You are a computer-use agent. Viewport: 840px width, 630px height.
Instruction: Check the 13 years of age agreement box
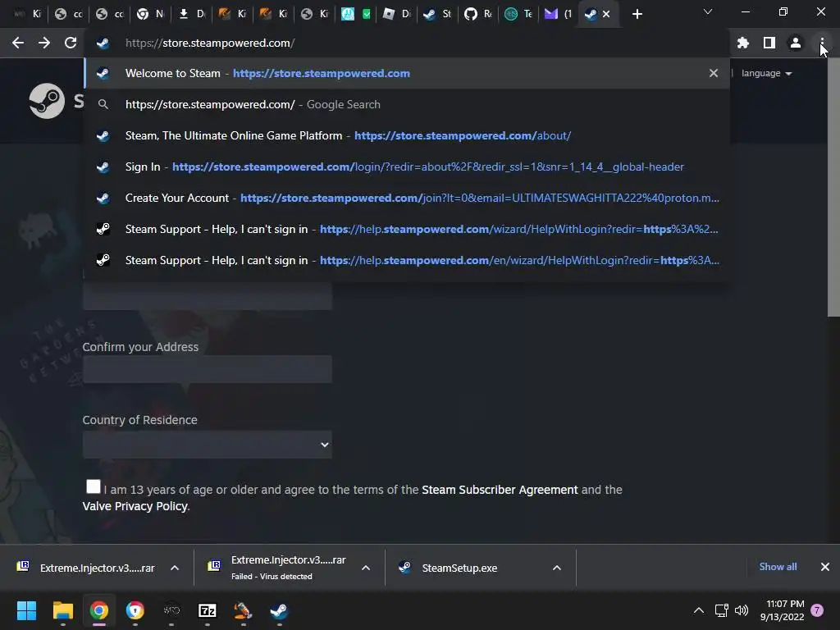point(94,486)
